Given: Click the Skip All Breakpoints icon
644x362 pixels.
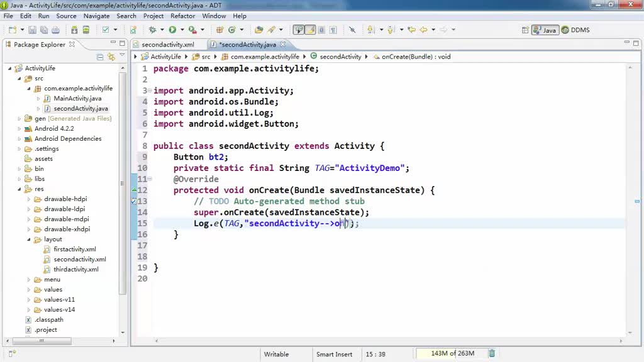Looking at the screenshot, I should (x=352, y=30).
